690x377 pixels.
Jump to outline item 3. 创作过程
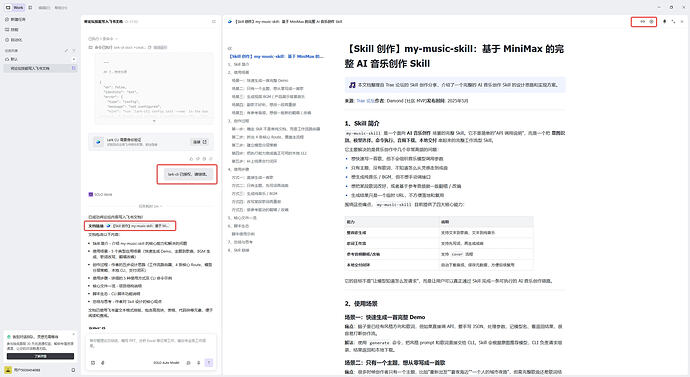coord(239,121)
